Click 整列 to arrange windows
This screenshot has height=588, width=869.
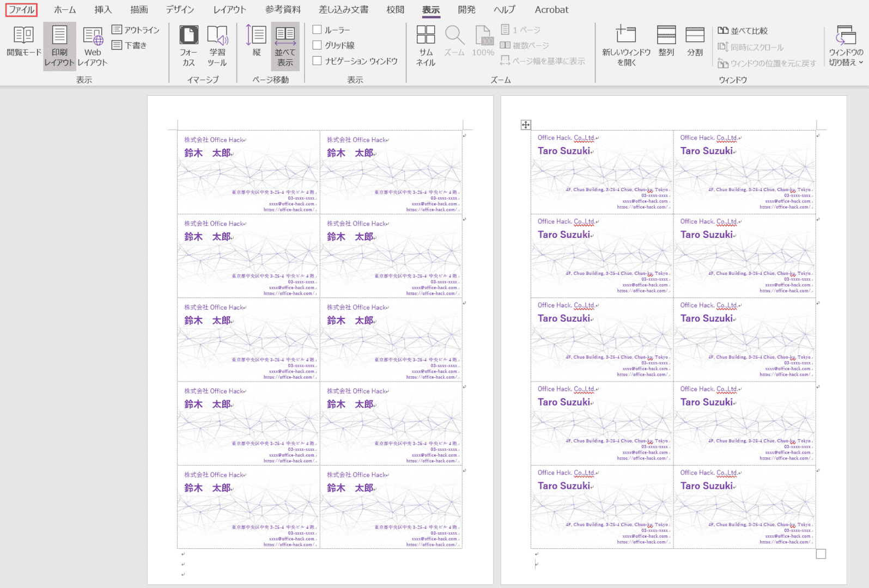[666, 41]
